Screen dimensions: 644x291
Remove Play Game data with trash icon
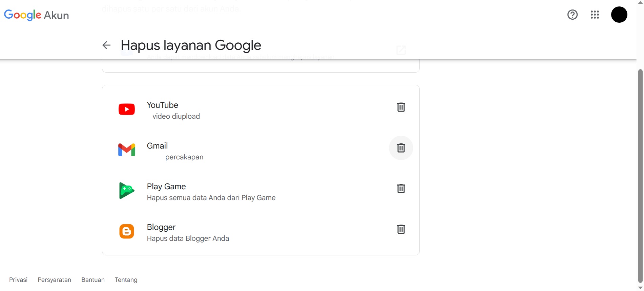click(x=401, y=189)
